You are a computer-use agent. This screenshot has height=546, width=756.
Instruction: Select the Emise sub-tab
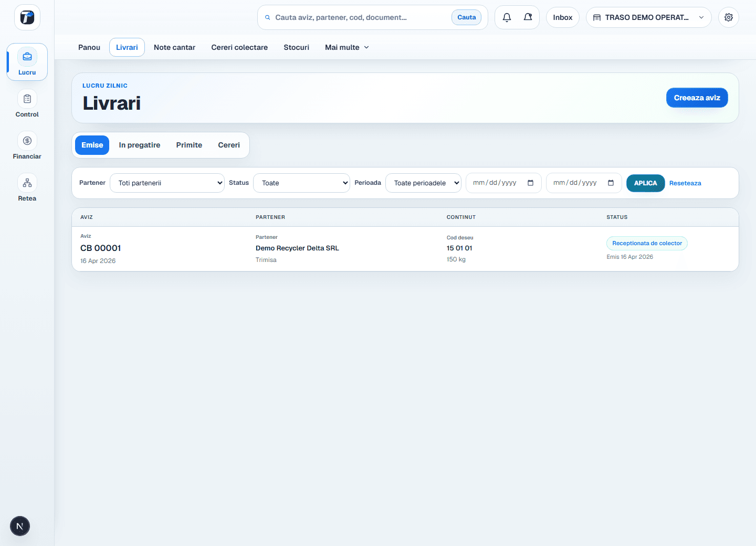click(92, 145)
